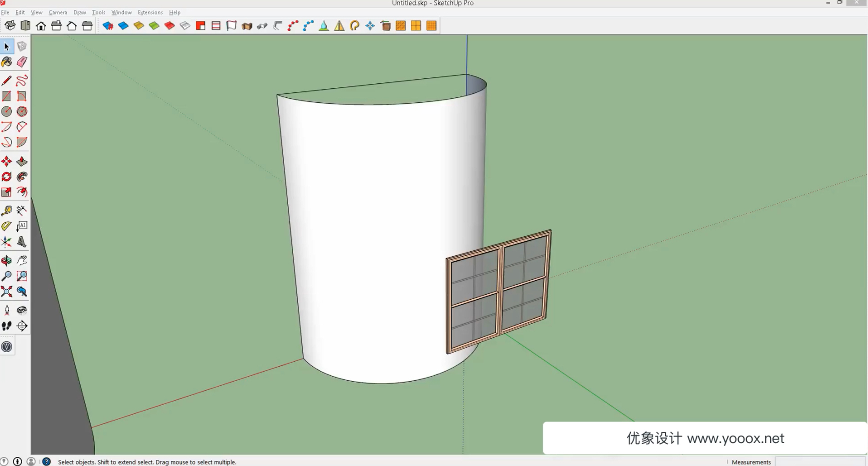The width and height of the screenshot is (868, 466).
Task: Activate the Line pencil tool
Action: (x=6, y=80)
